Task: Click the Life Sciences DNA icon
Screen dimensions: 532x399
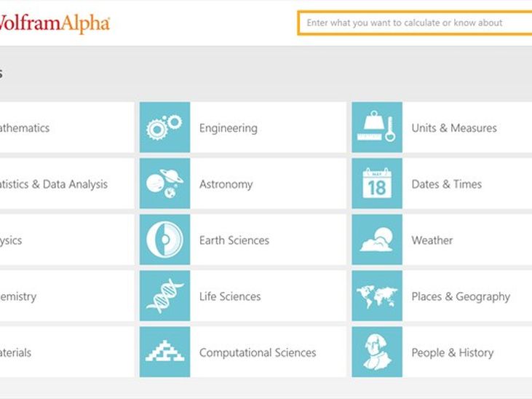Action: click(x=165, y=296)
